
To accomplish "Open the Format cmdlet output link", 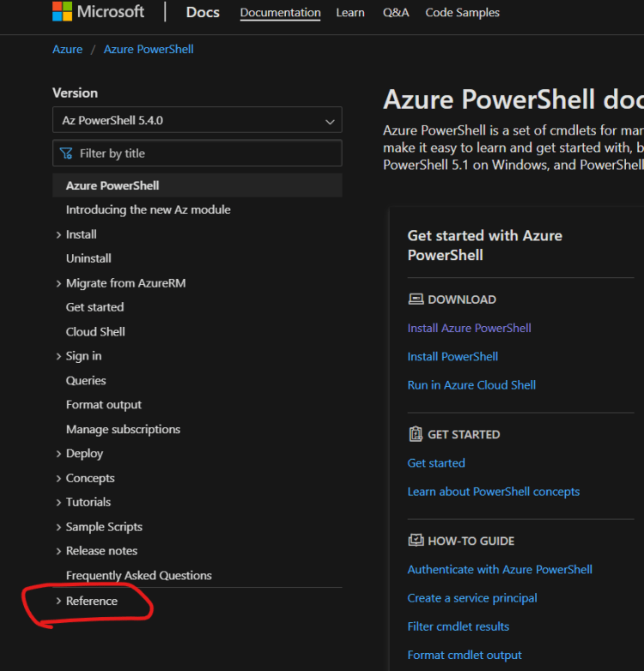I will click(465, 656).
